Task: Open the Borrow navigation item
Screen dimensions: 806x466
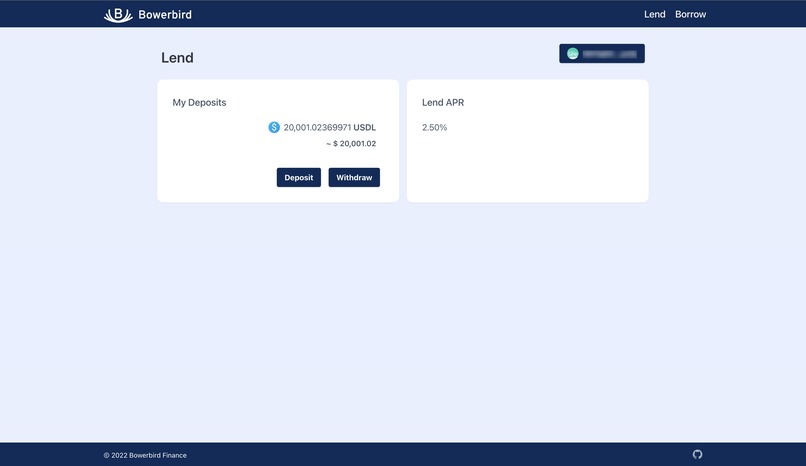Action: [690, 14]
